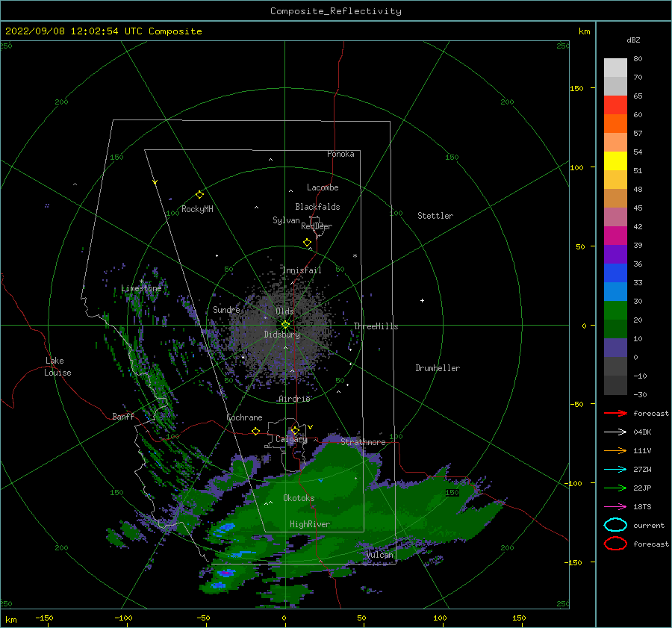Click the 2022/09/08 12:02:54 UTC timestamp
This screenshot has width=672, height=628.
click(74, 31)
